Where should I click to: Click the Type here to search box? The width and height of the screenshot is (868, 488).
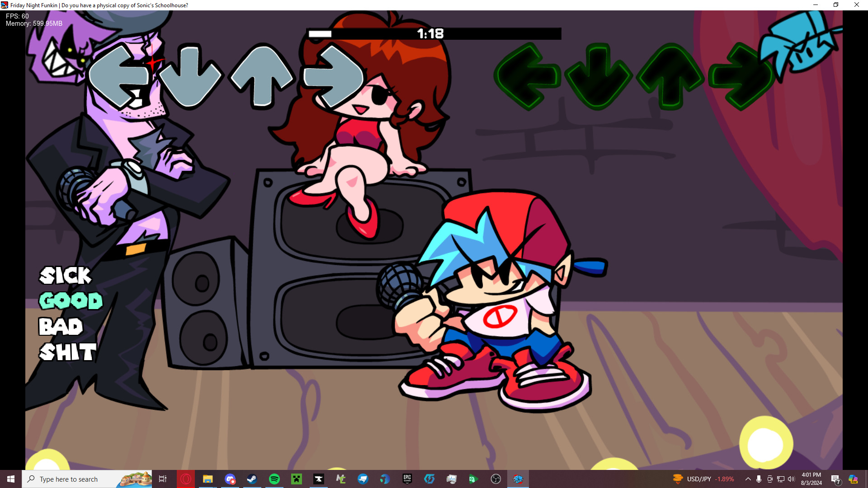(x=87, y=479)
